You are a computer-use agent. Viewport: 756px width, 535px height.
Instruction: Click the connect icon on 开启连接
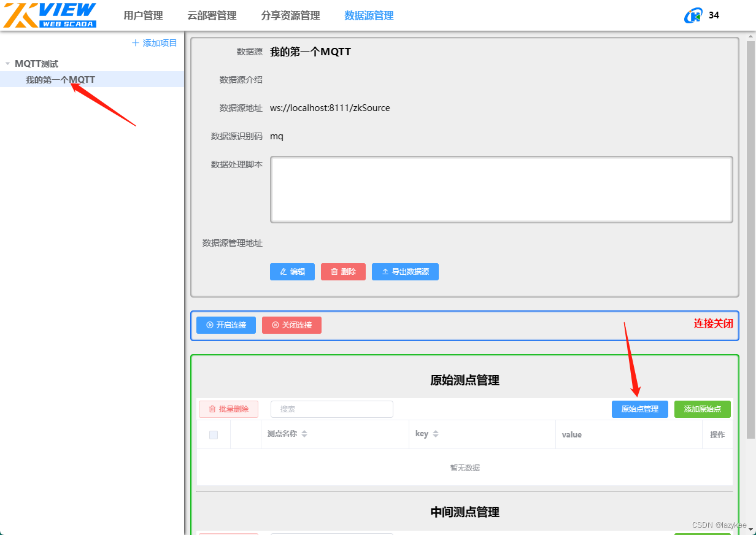tap(211, 325)
